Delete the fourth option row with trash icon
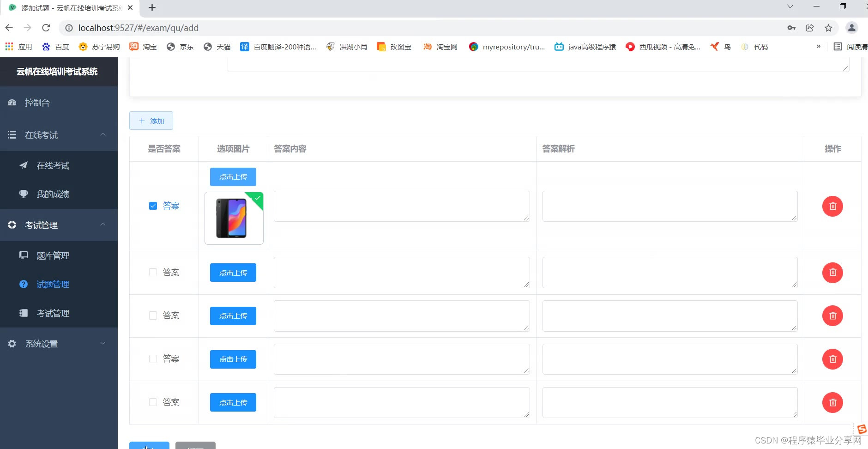The height and width of the screenshot is (449, 868). pyautogui.click(x=832, y=359)
